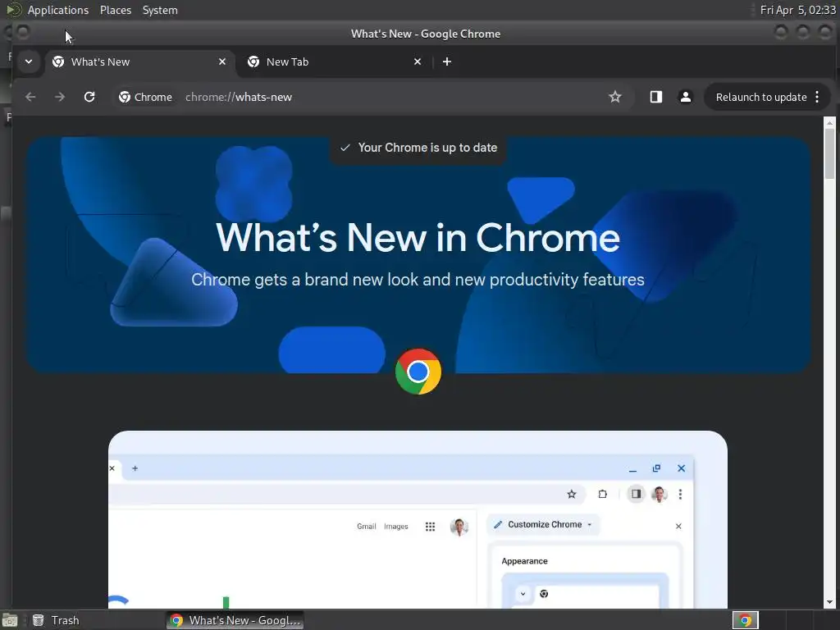
Task: Click What's New taskbar window button
Action: pyautogui.click(x=235, y=620)
